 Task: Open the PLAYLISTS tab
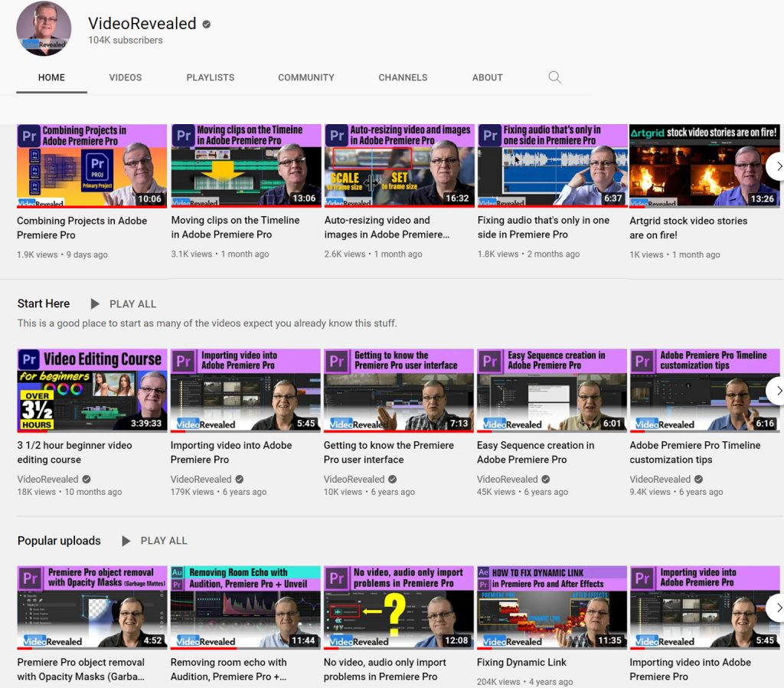(211, 77)
